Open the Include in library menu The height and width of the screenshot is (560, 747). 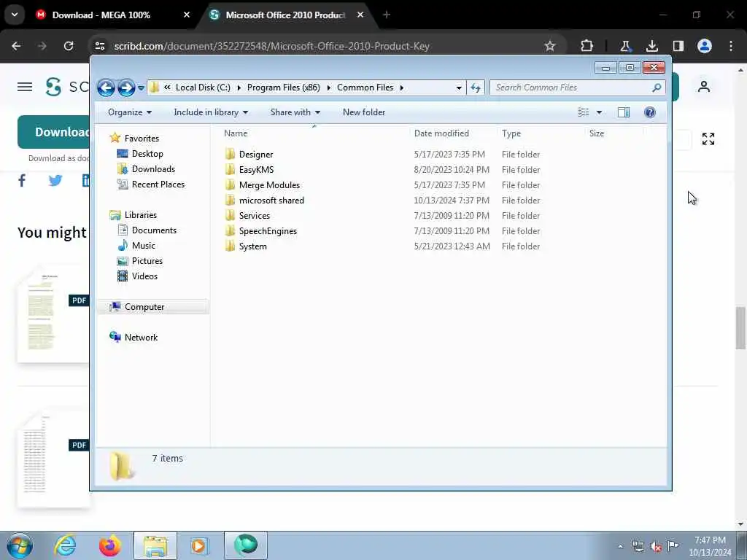point(211,112)
